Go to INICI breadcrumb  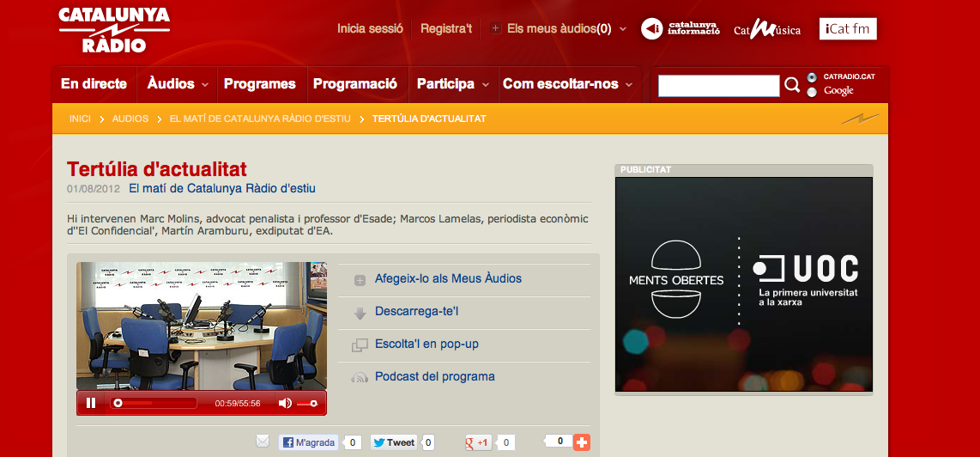coord(80,119)
